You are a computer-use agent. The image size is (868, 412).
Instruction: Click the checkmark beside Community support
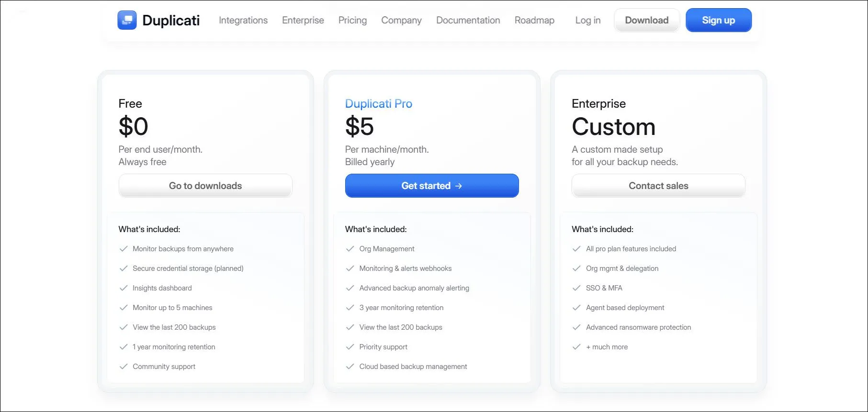tap(124, 366)
